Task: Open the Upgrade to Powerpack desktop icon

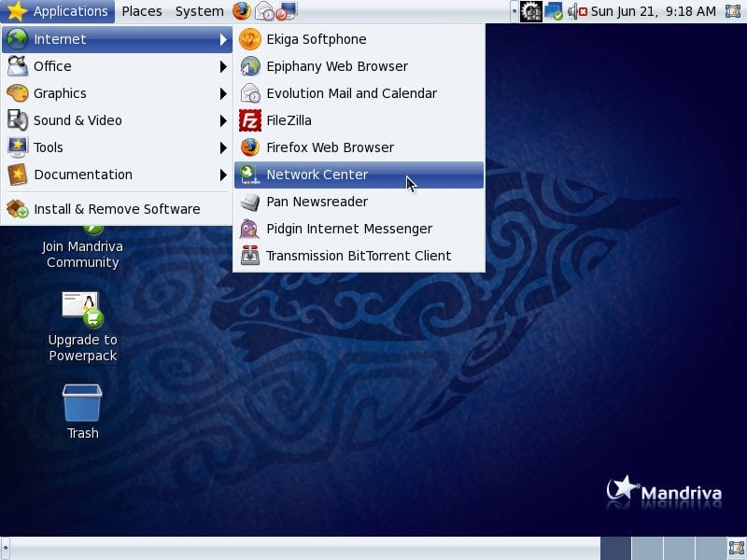Action: pos(82,328)
